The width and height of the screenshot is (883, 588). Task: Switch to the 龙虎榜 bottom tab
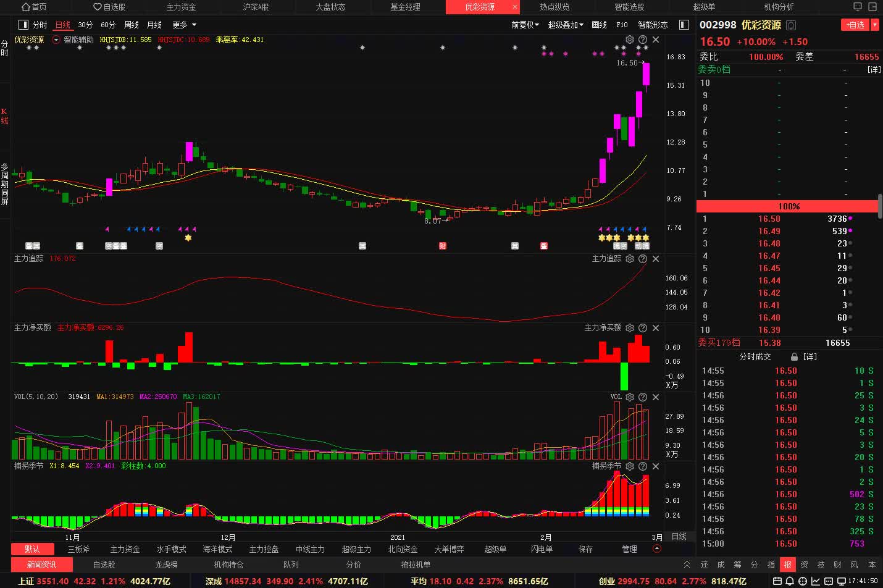point(166,565)
